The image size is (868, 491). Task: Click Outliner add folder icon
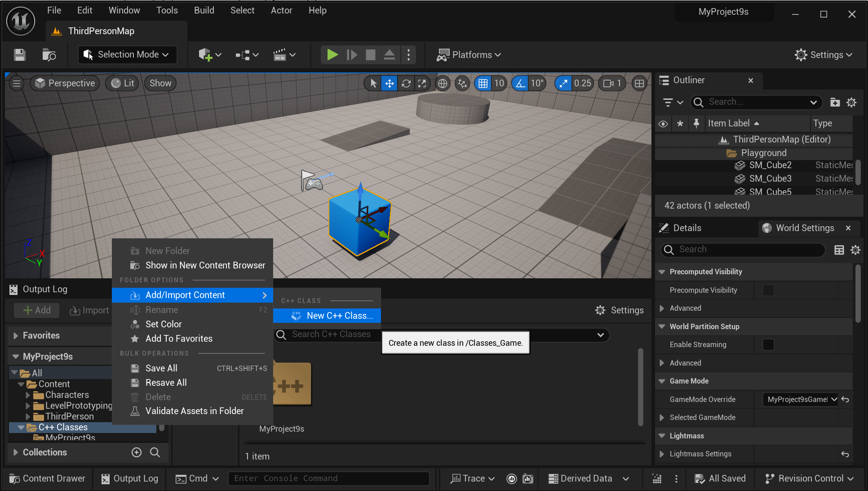[x=835, y=103]
